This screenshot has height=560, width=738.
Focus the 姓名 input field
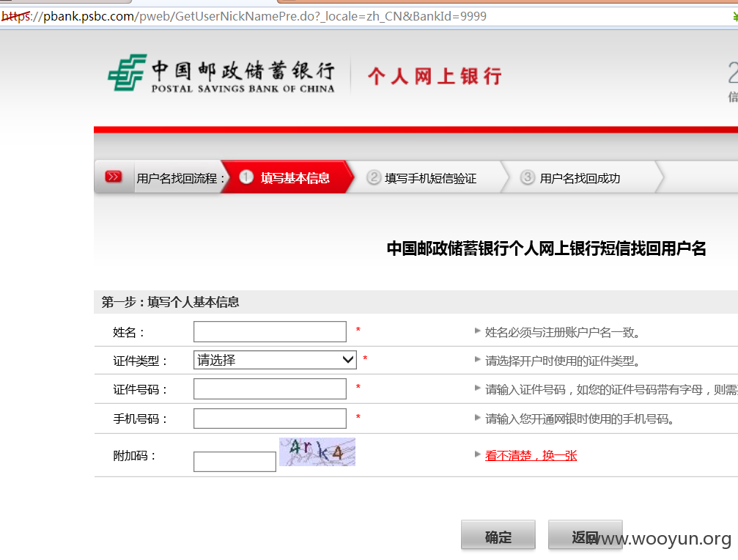click(270, 332)
